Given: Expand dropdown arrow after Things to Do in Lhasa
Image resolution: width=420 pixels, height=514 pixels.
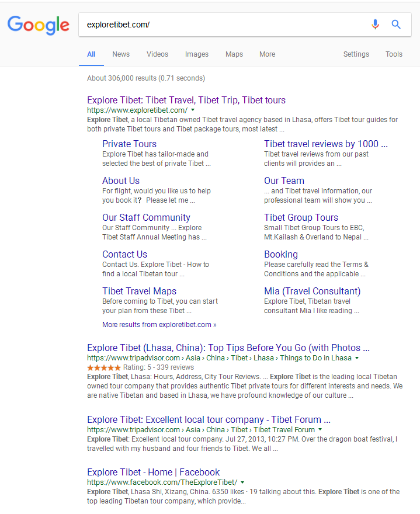Looking at the screenshot, I should (x=357, y=358).
